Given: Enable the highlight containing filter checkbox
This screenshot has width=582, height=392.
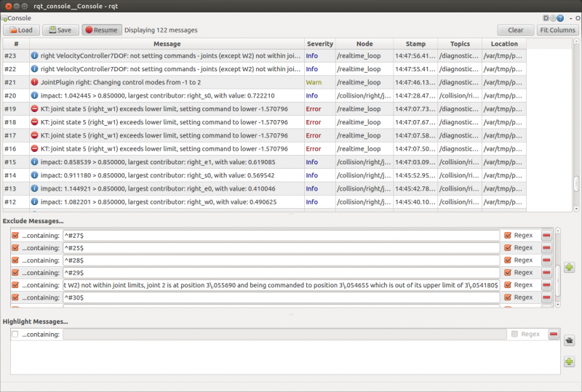Looking at the screenshot, I should point(15,334).
